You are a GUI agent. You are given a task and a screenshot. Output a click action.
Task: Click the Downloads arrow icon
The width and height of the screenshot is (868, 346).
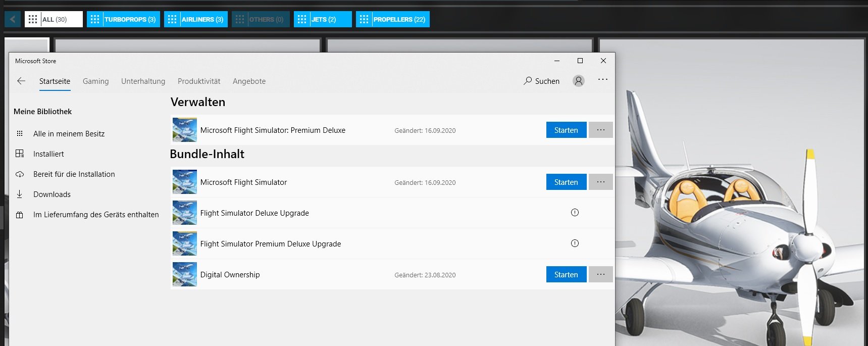[x=20, y=194]
